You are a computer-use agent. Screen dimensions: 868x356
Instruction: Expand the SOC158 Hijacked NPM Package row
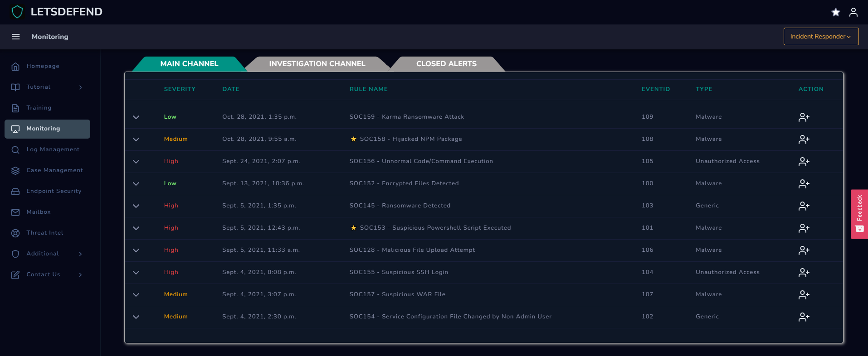pos(136,140)
